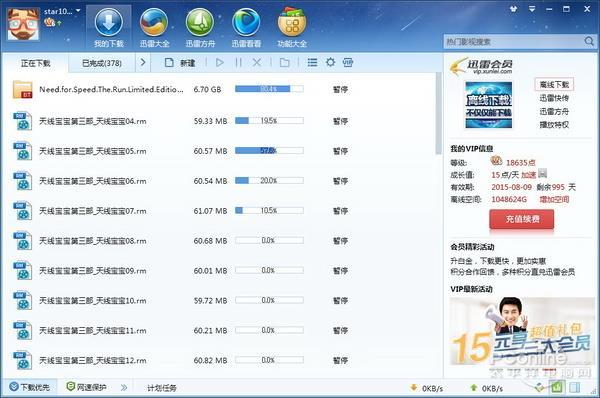This screenshot has height=398, width=600.
Task: Select the 天线宝宝10.rm file icon
Action: pos(22,301)
